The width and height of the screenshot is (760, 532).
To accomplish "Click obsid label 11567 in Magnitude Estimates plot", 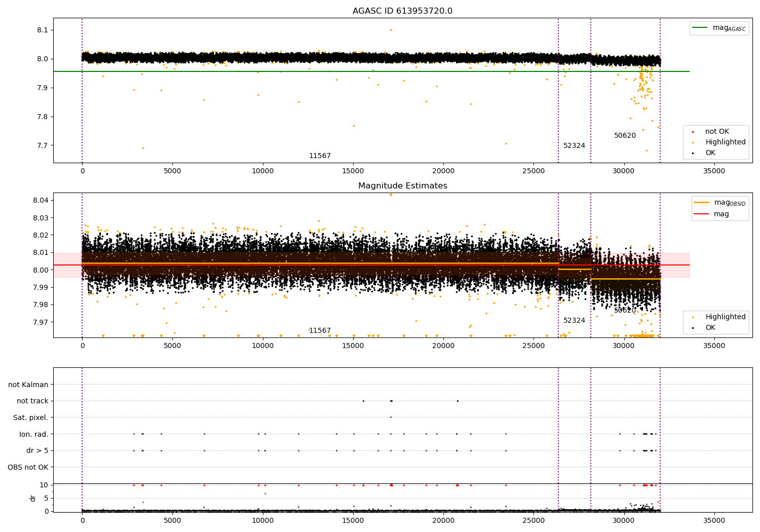I will pos(320,331).
